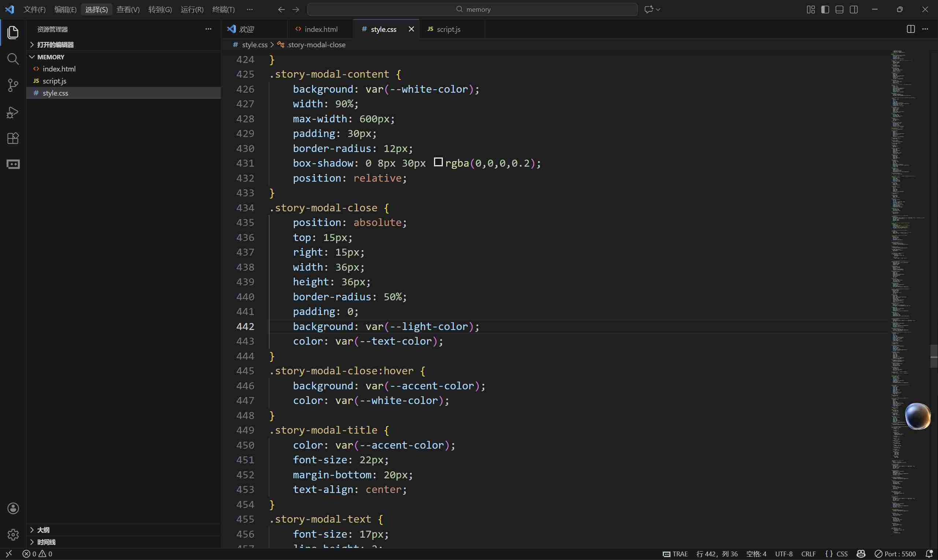Open the Extensions view
Image resolution: width=938 pixels, height=560 pixels.
click(x=13, y=138)
